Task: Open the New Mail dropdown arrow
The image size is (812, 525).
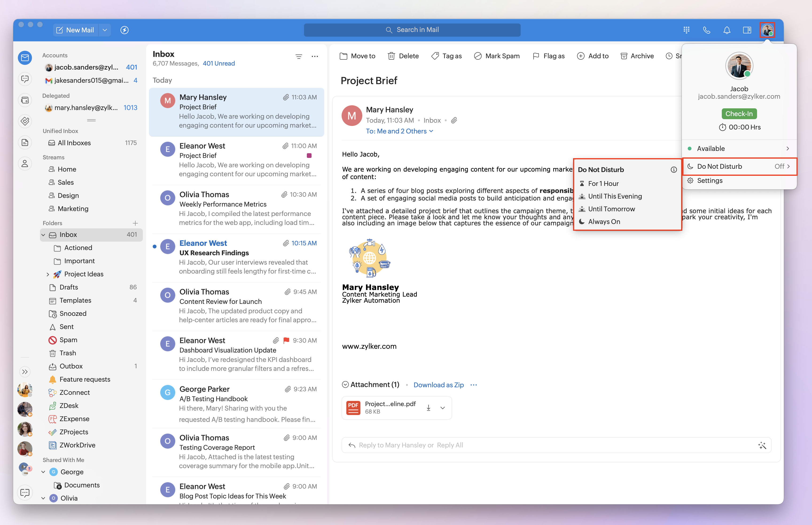Action: click(x=105, y=30)
